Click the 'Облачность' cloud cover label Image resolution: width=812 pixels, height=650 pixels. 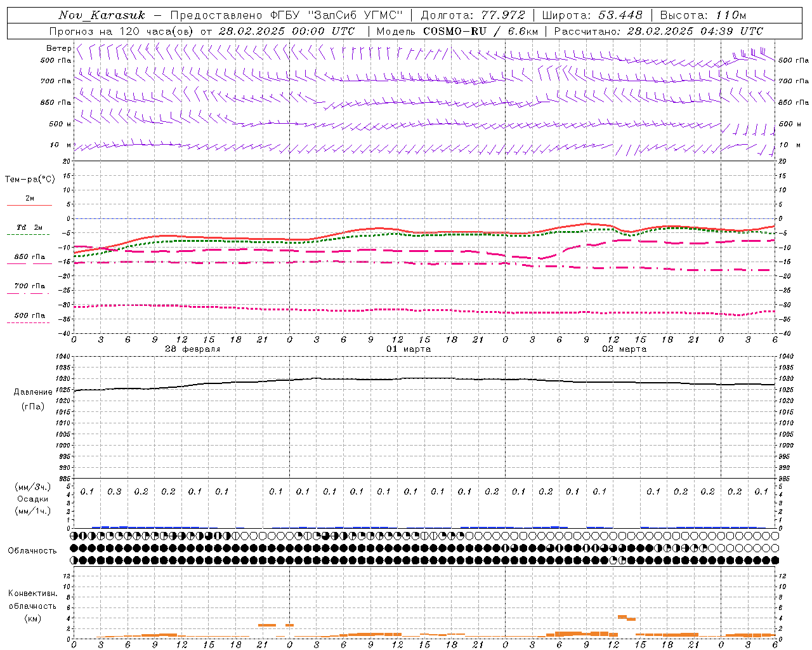tap(32, 551)
